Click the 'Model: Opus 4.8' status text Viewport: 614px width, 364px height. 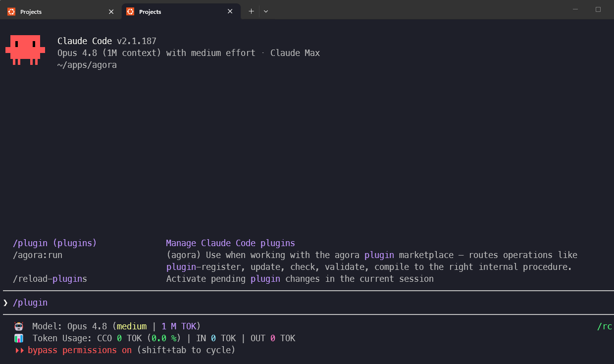point(70,326)
